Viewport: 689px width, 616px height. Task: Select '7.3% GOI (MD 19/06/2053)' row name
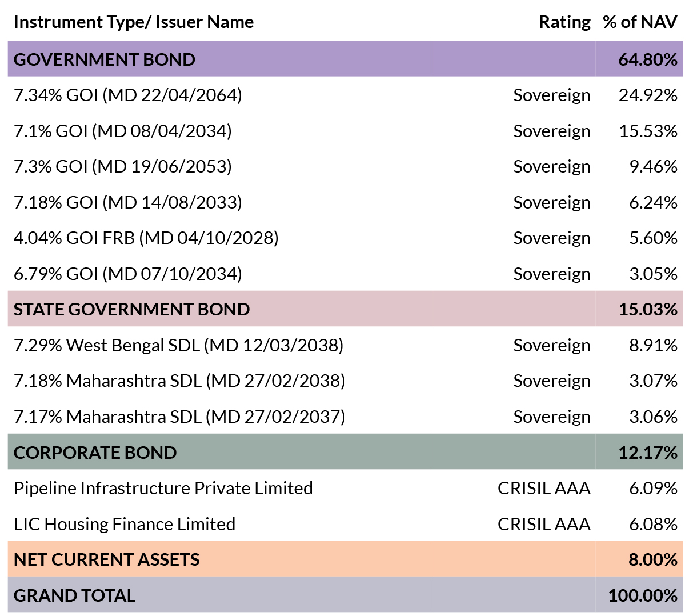click(x=123, y=166)
